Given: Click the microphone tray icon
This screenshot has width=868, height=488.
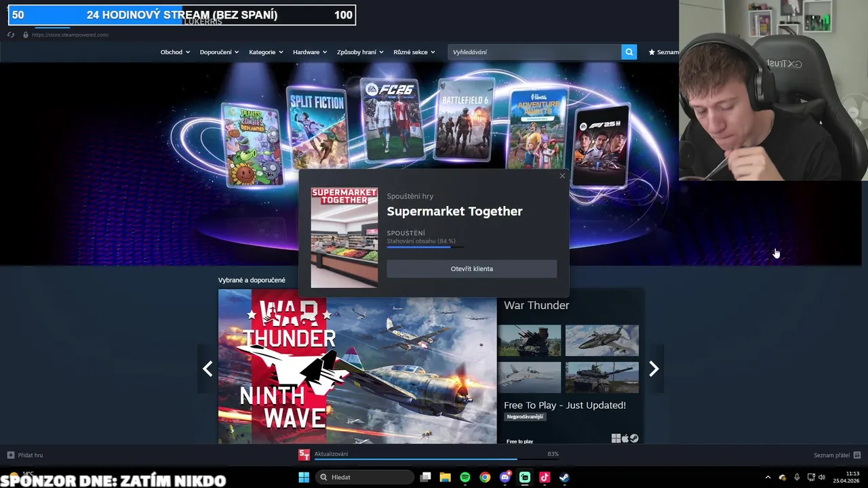Looking at the screenshot, I should pyautogui.click(x=797, y=477).
